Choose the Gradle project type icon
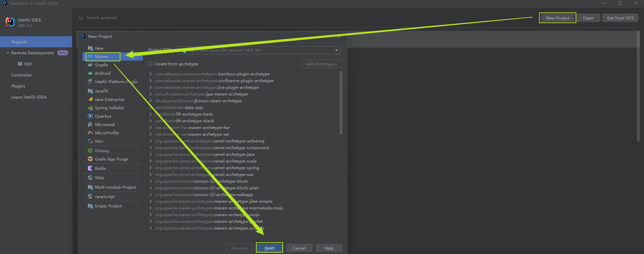Viewport: 644px width, 254px height. point(90,65)
